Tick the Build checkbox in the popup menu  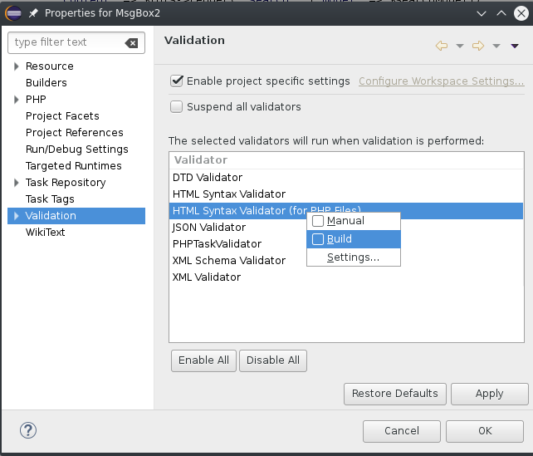point(318,239)
